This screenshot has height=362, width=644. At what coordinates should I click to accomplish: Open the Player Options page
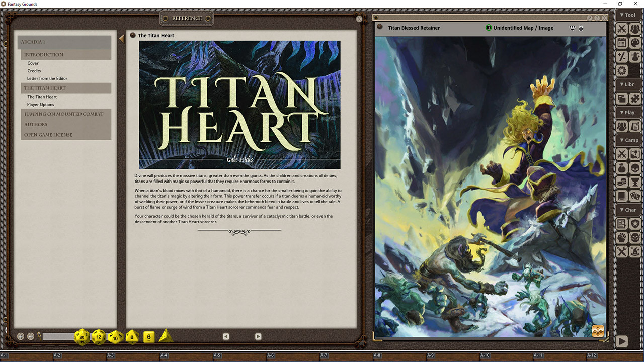click(x=41, y=105)
